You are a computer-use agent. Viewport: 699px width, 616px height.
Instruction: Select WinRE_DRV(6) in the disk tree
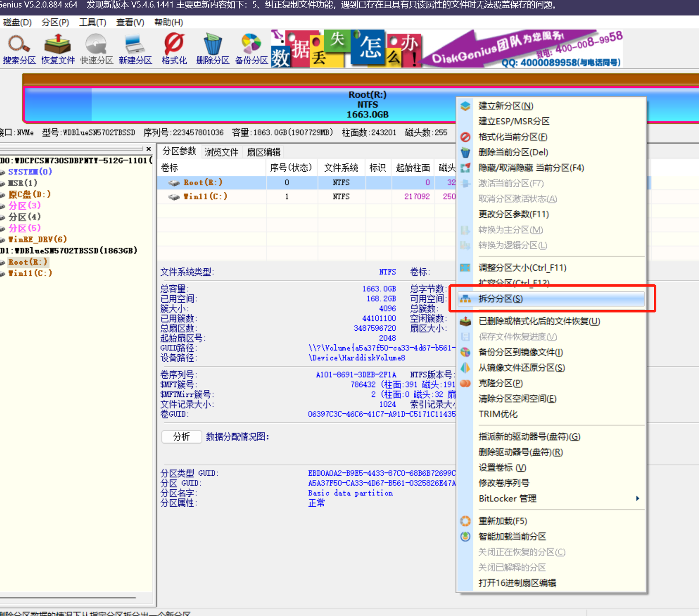pos(38,239)
